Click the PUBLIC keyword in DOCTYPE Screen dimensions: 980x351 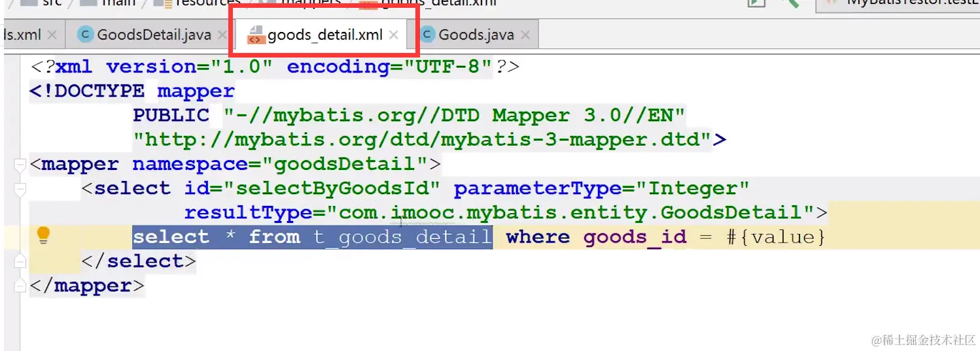[171, 116]
